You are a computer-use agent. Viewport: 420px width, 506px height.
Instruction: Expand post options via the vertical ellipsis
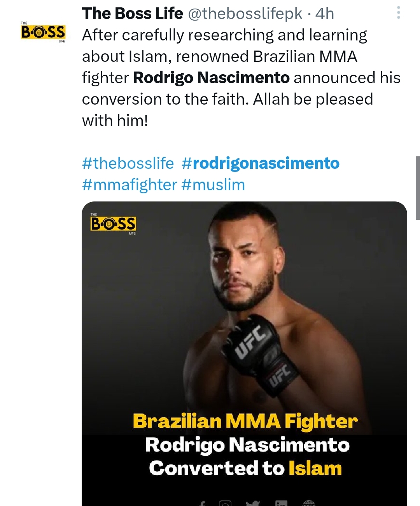398,13
